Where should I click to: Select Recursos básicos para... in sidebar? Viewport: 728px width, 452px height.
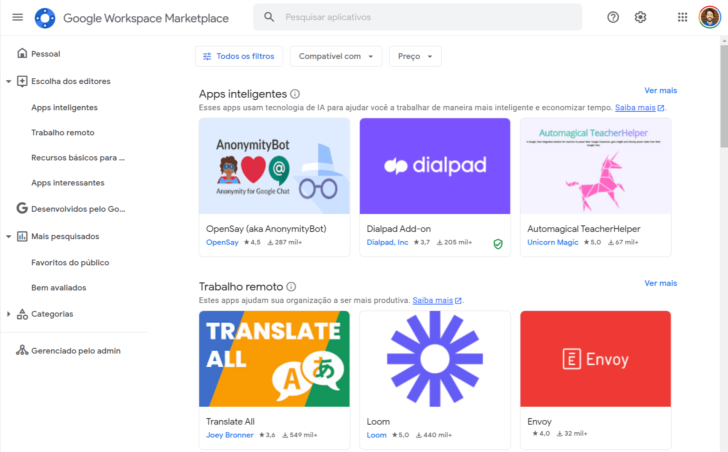tap(78, 157)
